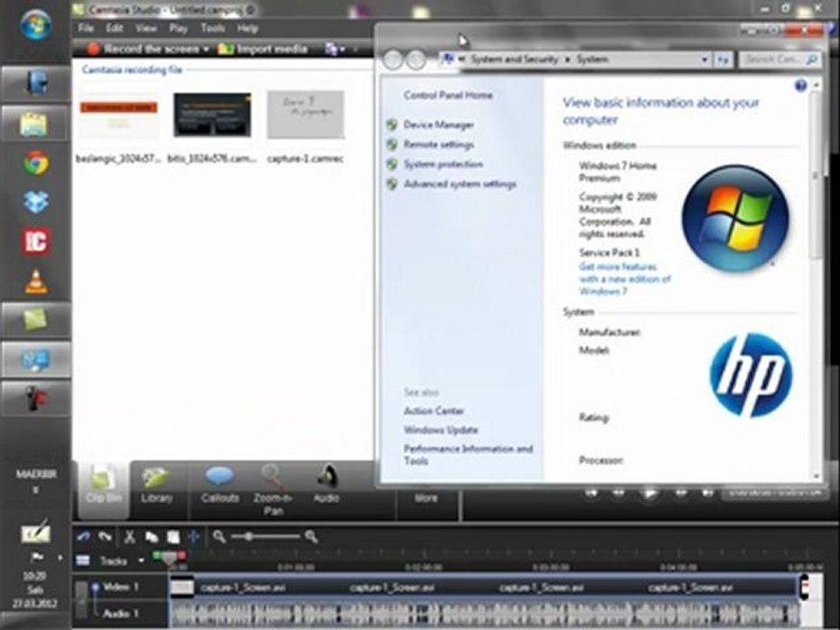Click the System window Help question icon
The image size is (840, 630).
[x=801, y=85]
